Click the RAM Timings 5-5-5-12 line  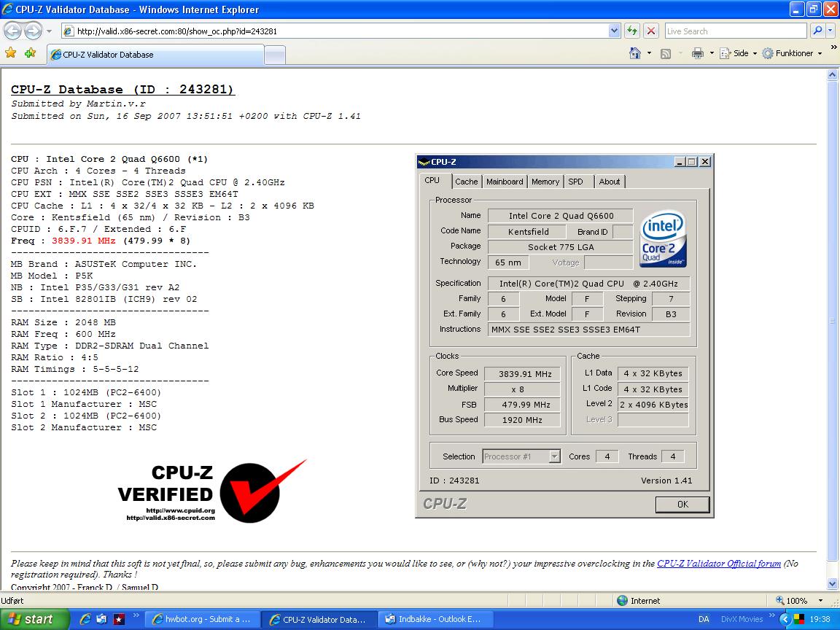click(x=74, y=369)
